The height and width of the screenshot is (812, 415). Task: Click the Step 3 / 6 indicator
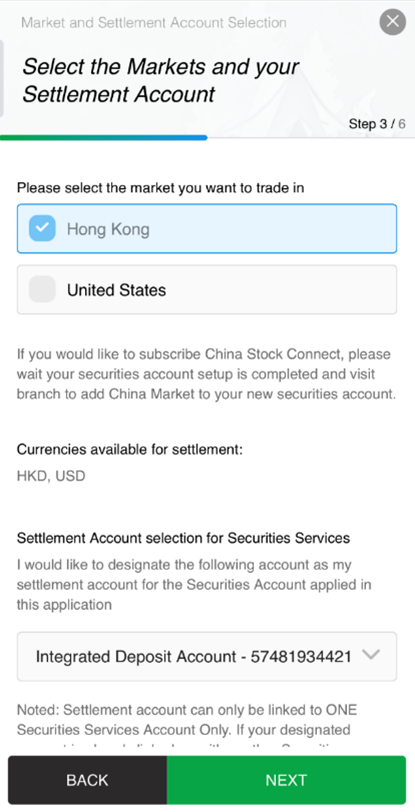(x=377, y=124)
